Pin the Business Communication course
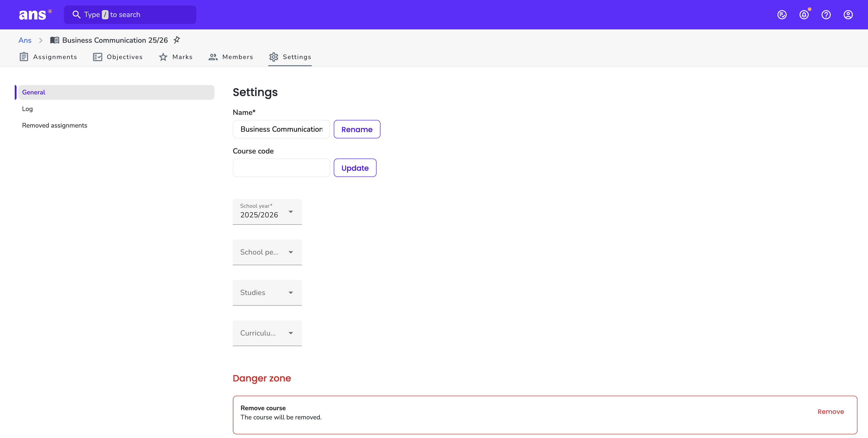The height and width of the screenshot is (438, 868). (177, 40)
